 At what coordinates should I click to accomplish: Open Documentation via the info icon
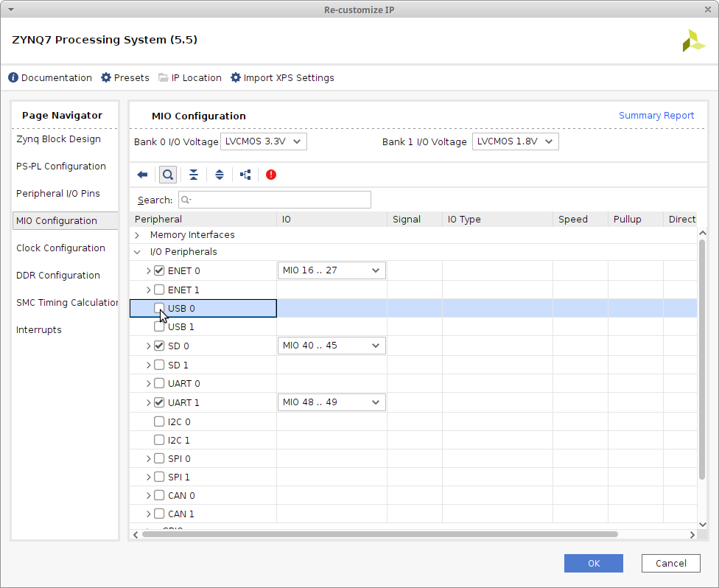click(13, 77)
